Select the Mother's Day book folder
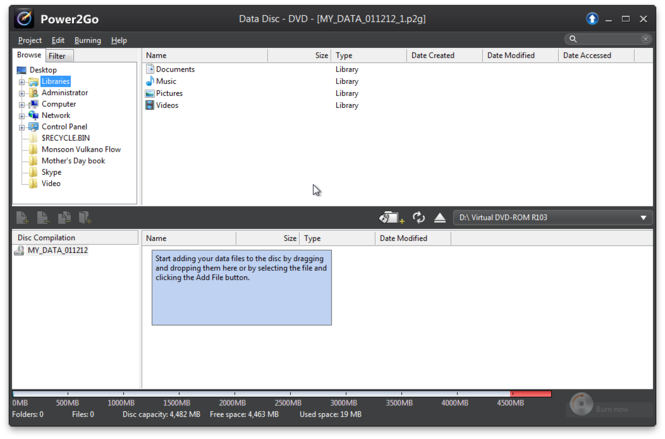This screenshot has width=665, height=439. pyautogui.click(x=73, y=161)
